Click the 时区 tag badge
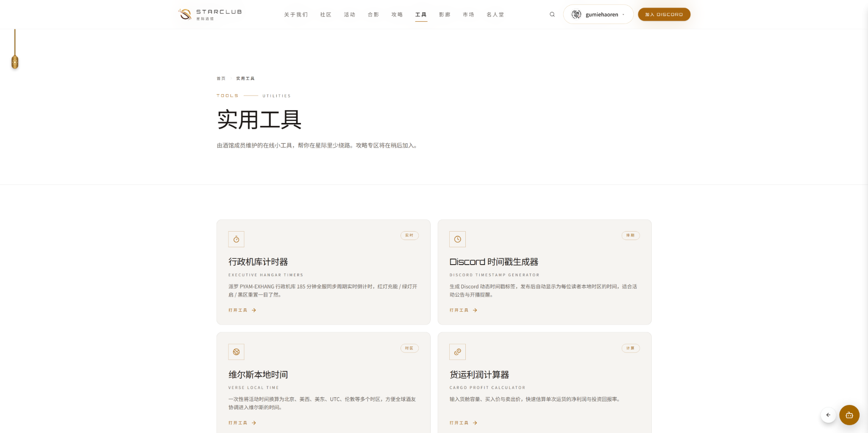Image resolution: width=868 pixels, height=433 pixels. pos(409,348)
